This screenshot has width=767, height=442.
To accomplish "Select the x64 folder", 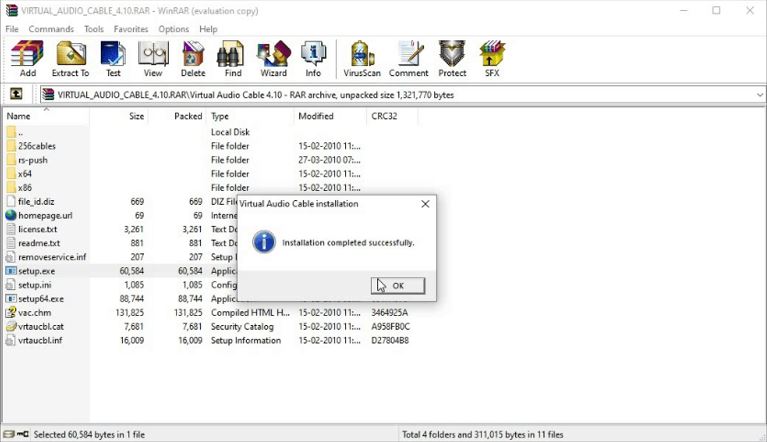I will click(25, 174).
